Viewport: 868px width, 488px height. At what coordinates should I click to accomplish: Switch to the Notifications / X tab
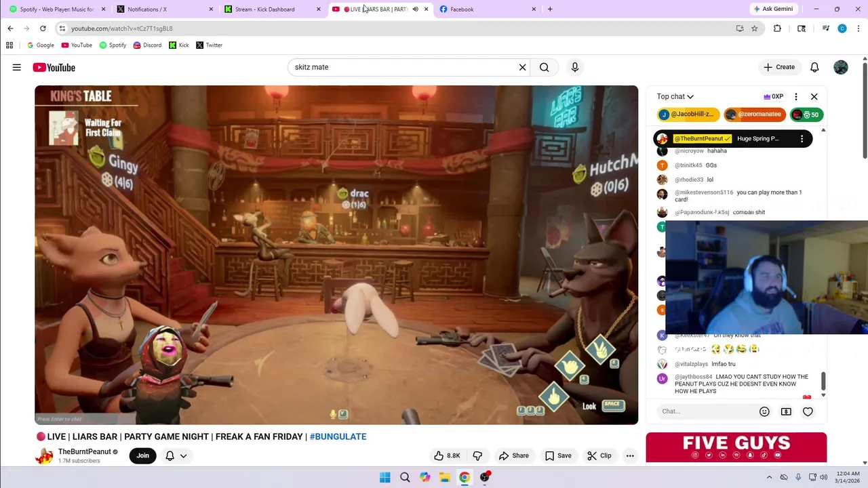(165, 9)
